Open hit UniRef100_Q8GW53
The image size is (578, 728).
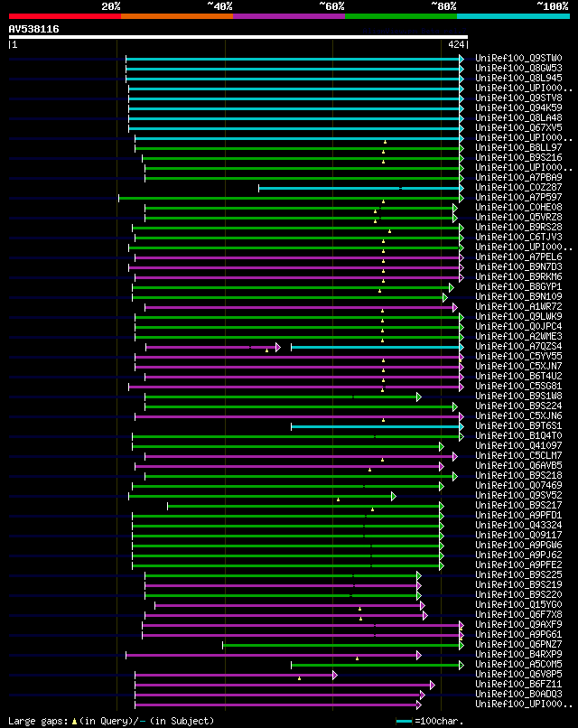[x=518, y=69]
